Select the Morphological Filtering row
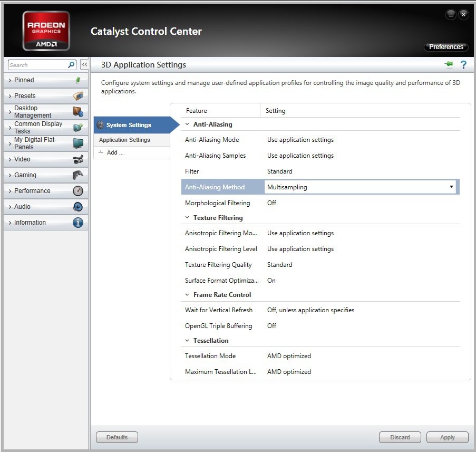The height and width of the screenshot is (452, 476). (x=320, y=203)
